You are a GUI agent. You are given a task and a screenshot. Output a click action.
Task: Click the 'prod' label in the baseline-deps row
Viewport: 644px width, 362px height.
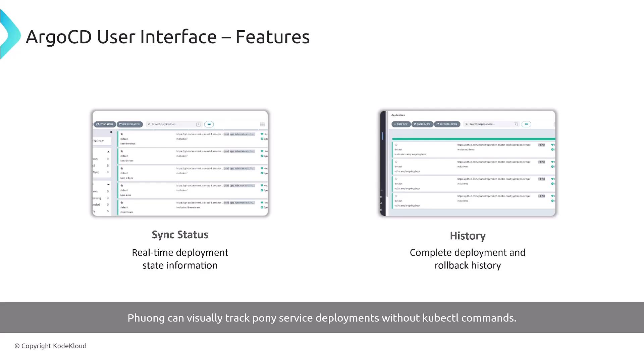tap(226, 134)
